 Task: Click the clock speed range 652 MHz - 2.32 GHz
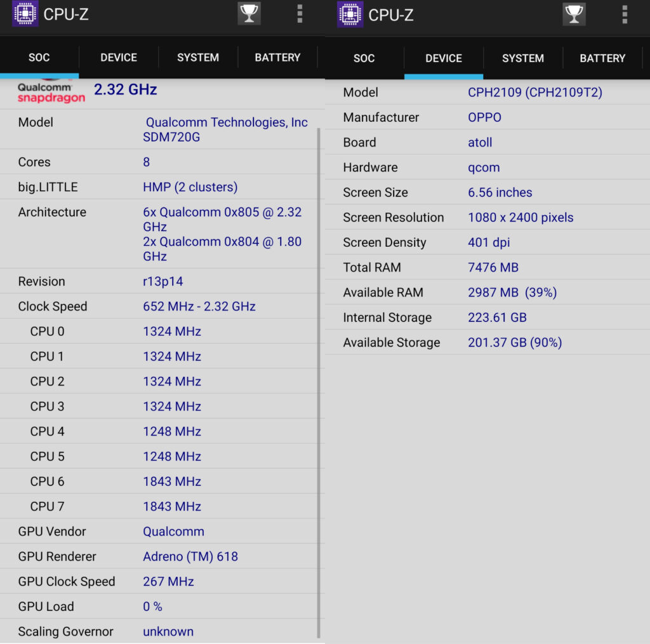pyautogui.click(x=199, y=306)
